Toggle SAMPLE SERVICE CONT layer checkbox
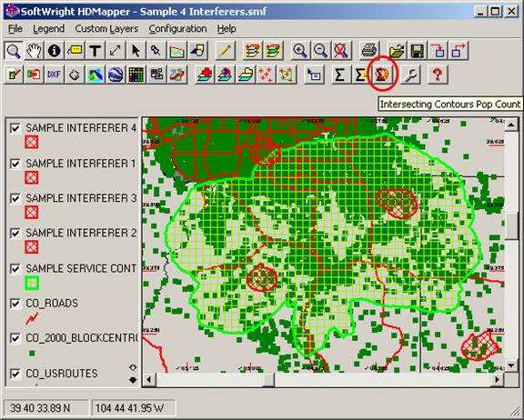524x420 pixels. coord(15,269)
